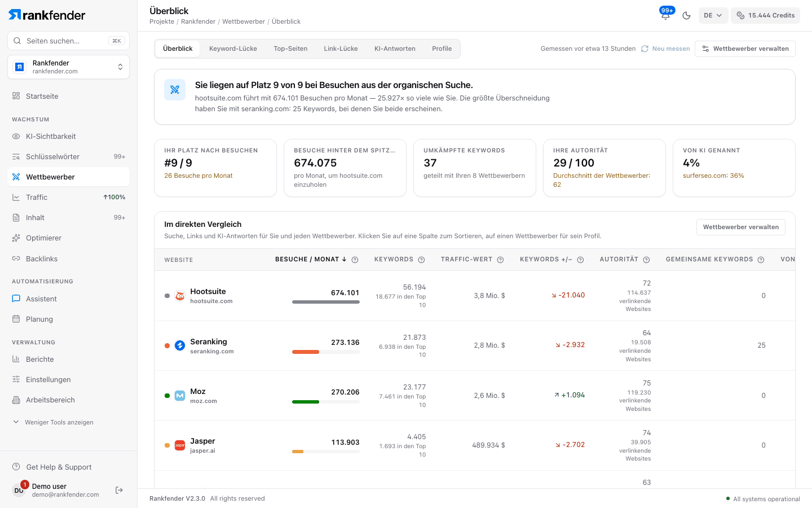Click the 15.444 Credits button
The width and height of the screenshot is (812, 508).
765,15
